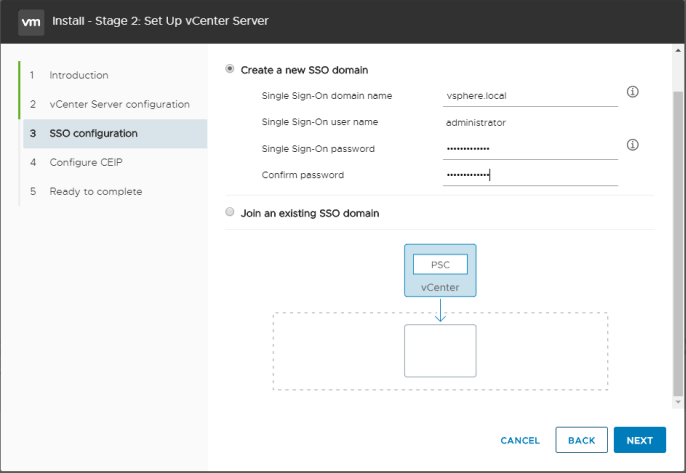686x473 pixels.
Task: Click the Confirm password label
Action: (303, 175)
